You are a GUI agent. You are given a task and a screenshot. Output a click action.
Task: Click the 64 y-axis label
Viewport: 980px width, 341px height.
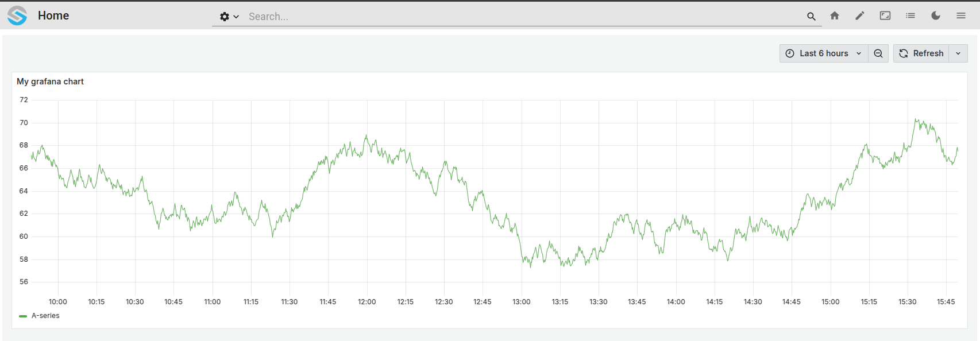pos(24,191)
